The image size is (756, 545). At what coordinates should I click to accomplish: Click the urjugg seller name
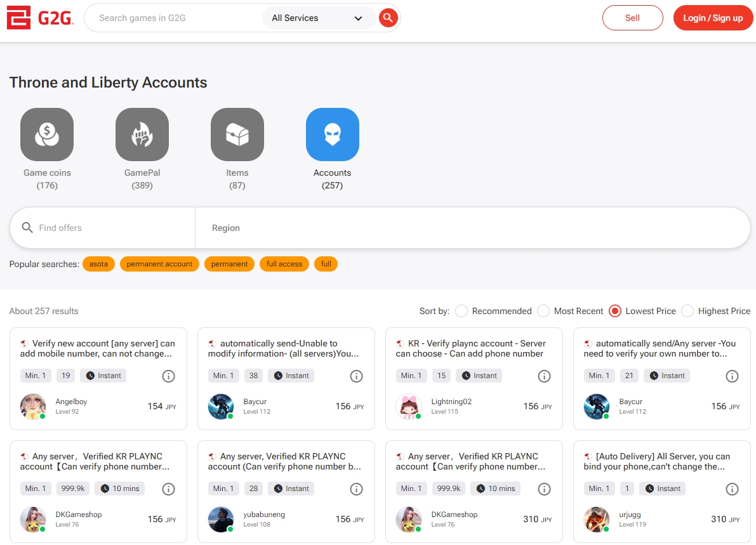click(x=630, y=514)
